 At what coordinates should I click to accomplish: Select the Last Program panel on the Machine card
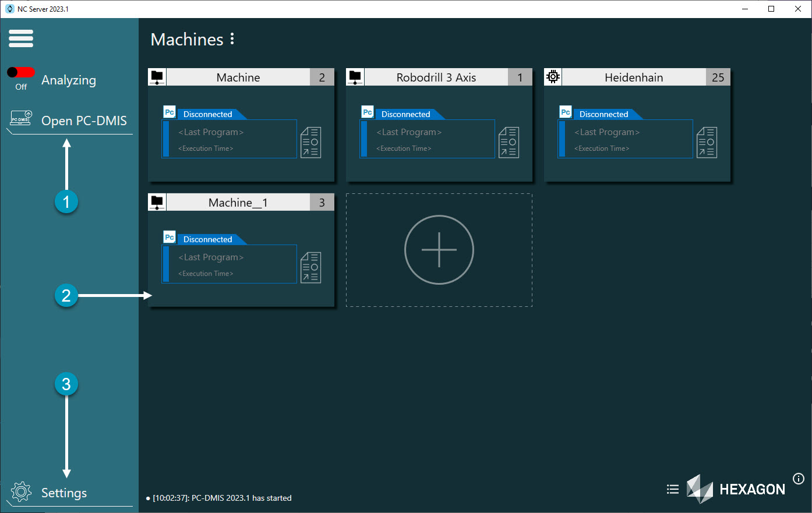(x=229, y=139)
